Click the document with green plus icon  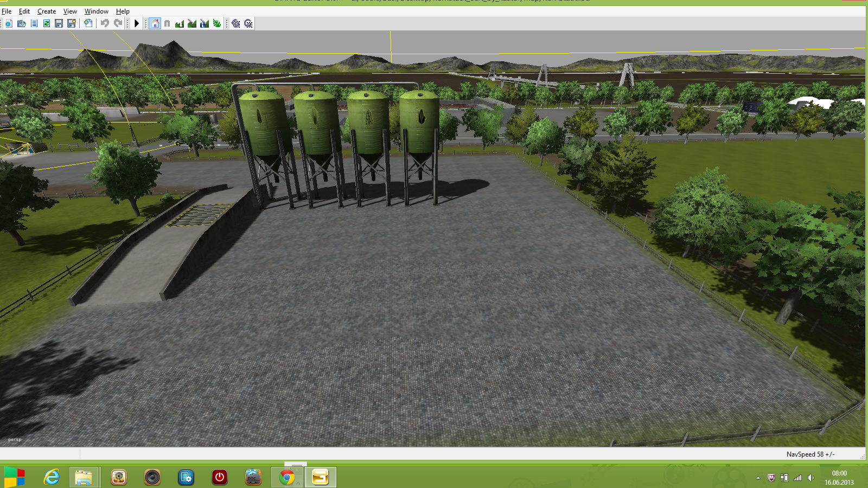pos(88,23)
